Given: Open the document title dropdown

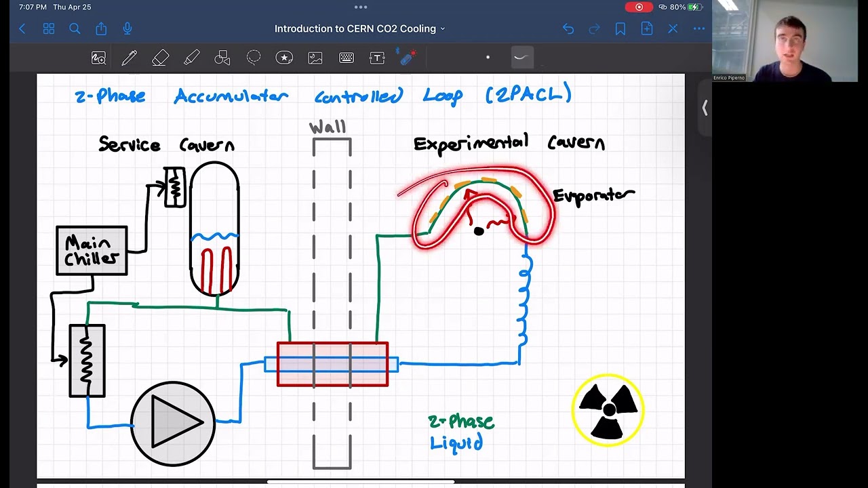Looking at the screenshot, I should click(360, 28).
